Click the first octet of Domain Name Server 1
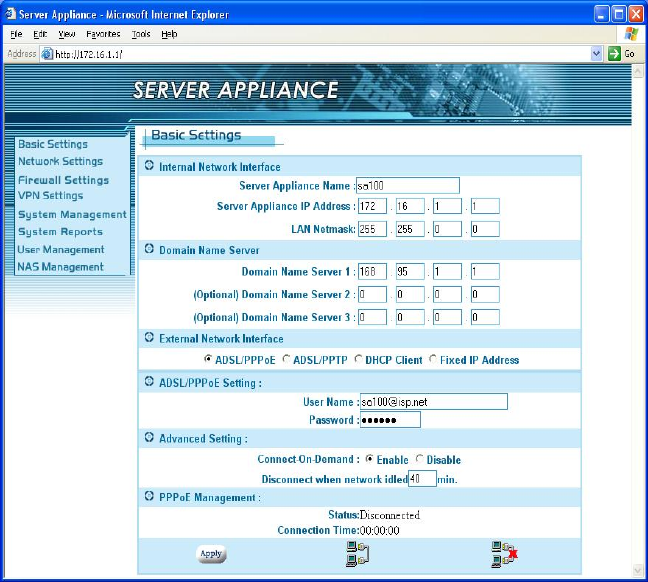 pyautogui.click(x=372, y=272)
